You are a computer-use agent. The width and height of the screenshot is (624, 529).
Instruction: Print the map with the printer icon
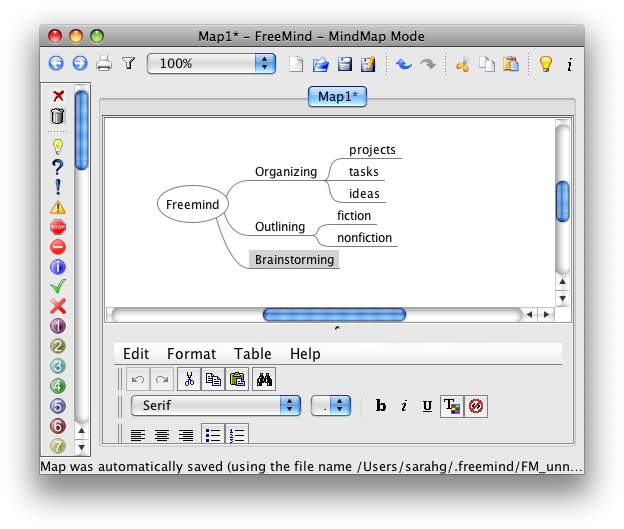click(104, 64)
